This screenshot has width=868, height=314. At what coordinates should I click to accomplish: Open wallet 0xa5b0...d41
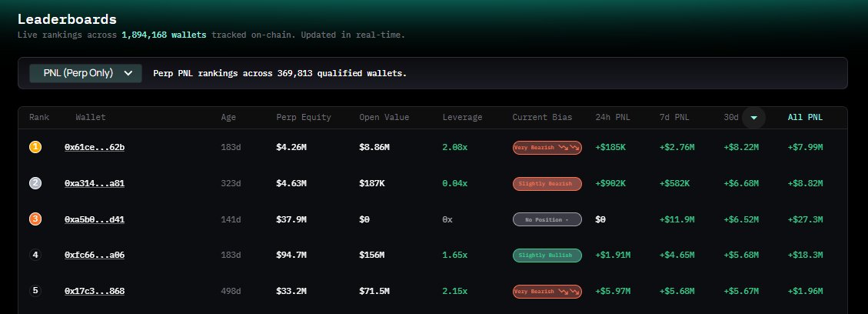pos(95,219)
